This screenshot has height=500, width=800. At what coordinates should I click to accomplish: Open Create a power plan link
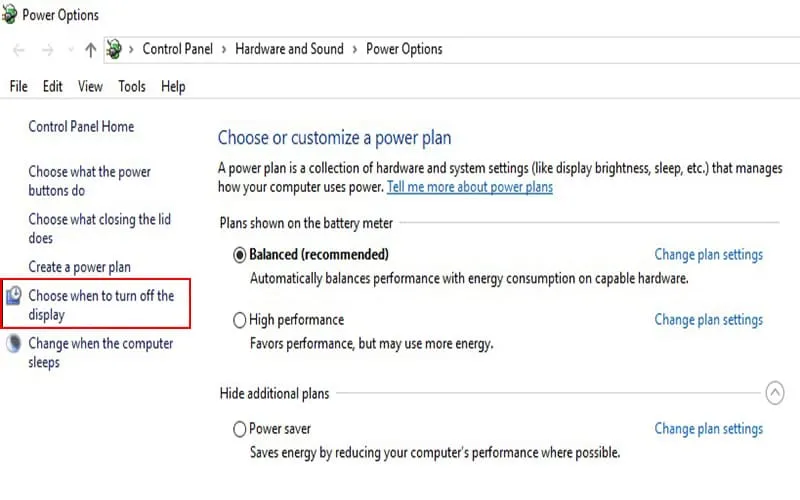click(79, 267)
